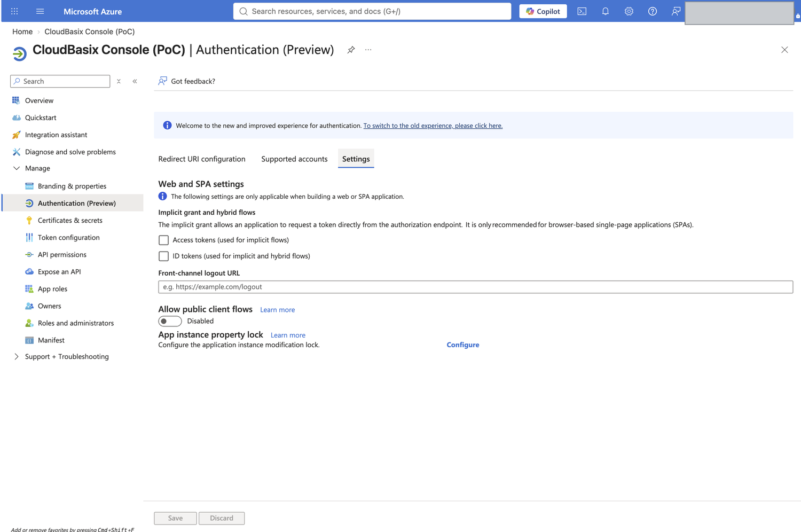The height and width of the screenshot is (532, 801).
Task: Click Configure for app instance lock
Action: 463,345
